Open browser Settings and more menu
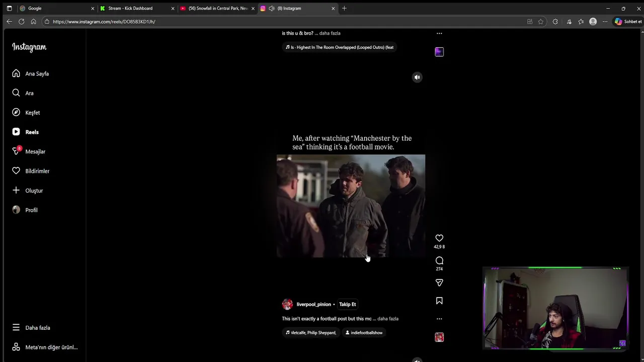The width and height of the screenshot is (644, 362). pyautogui.click(x=605, y=22)
